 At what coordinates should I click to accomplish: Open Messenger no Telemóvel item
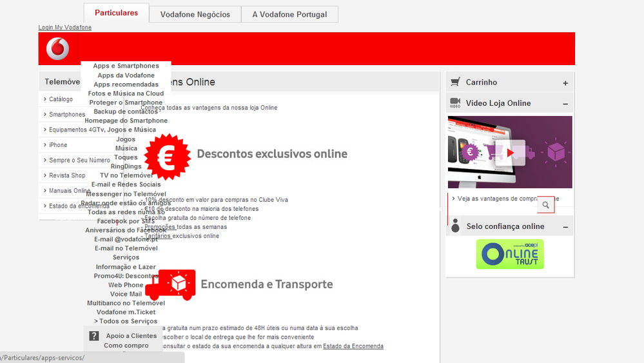pos(126,194)
